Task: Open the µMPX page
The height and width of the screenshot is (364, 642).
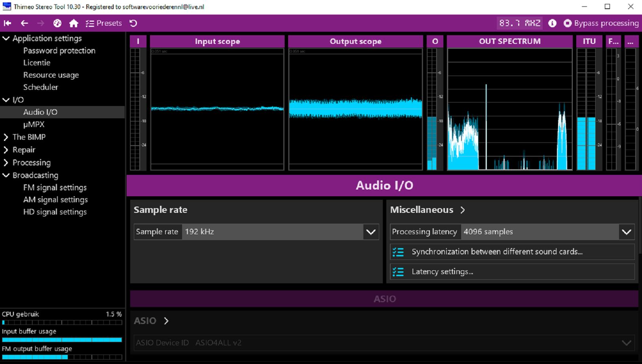Action: click(x=34, y=124)
